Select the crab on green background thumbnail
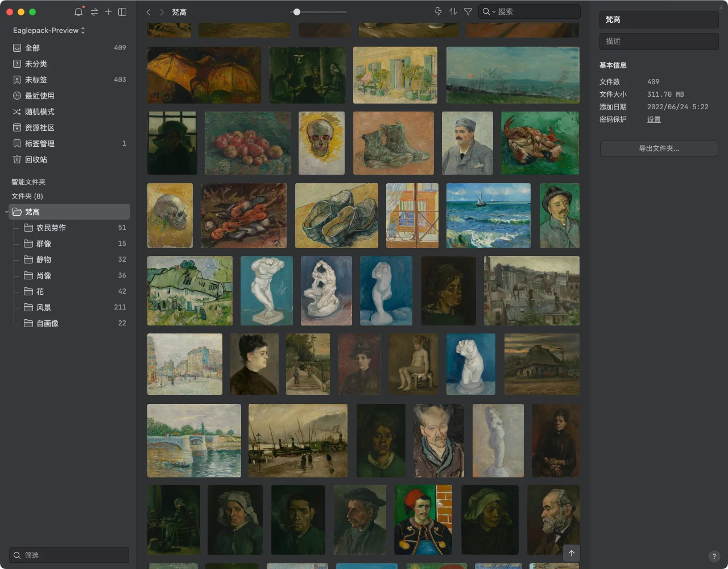 (x=540, y=143)
